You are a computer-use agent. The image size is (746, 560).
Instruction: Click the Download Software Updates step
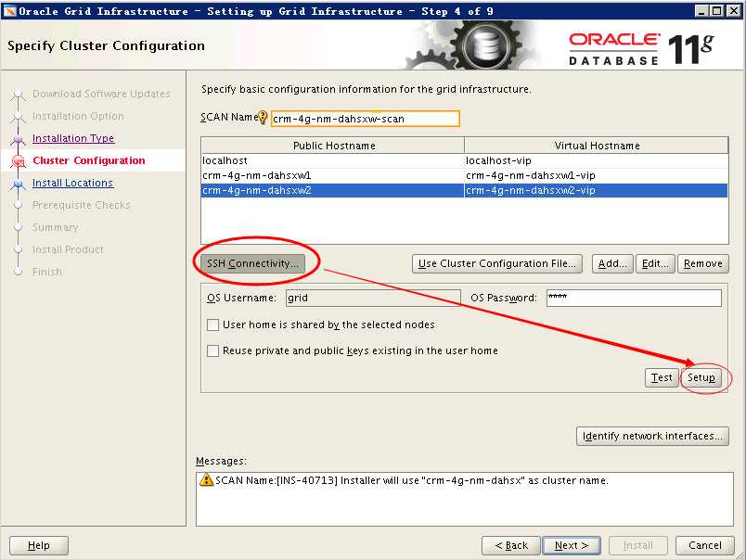(x=101, y=94)
